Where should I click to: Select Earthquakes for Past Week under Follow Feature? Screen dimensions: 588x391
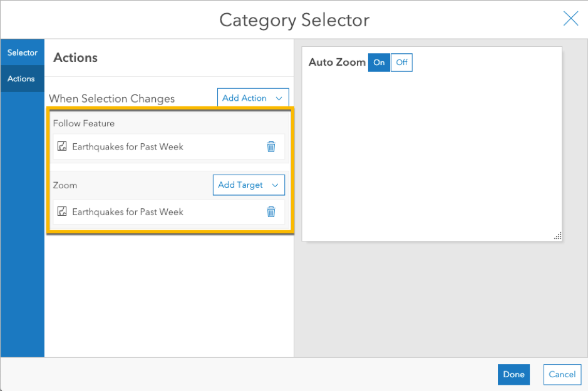click(128, 147)
